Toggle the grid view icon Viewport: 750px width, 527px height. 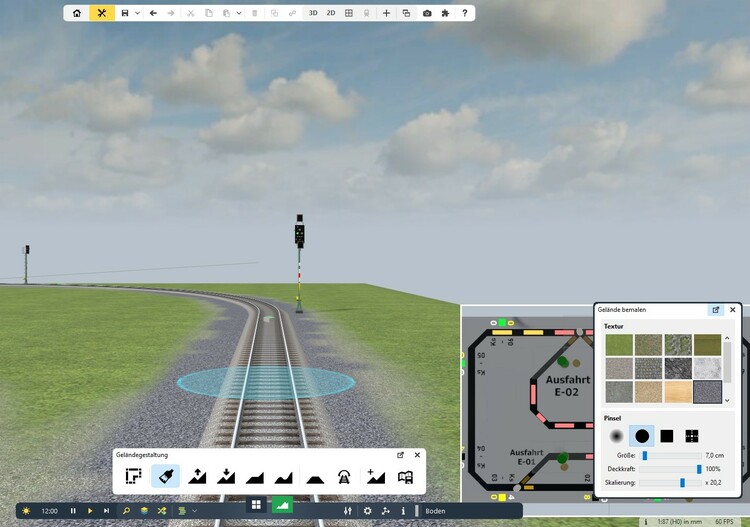pos(349,13)
